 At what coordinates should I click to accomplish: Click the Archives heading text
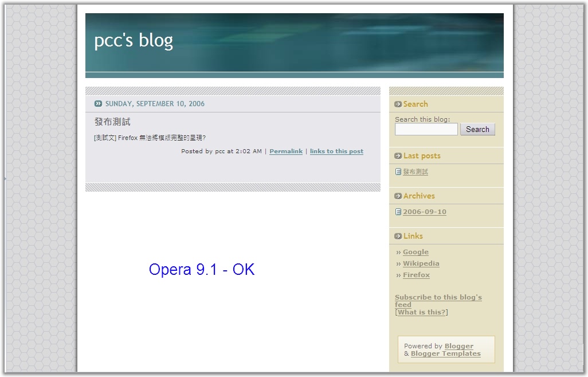419,196
